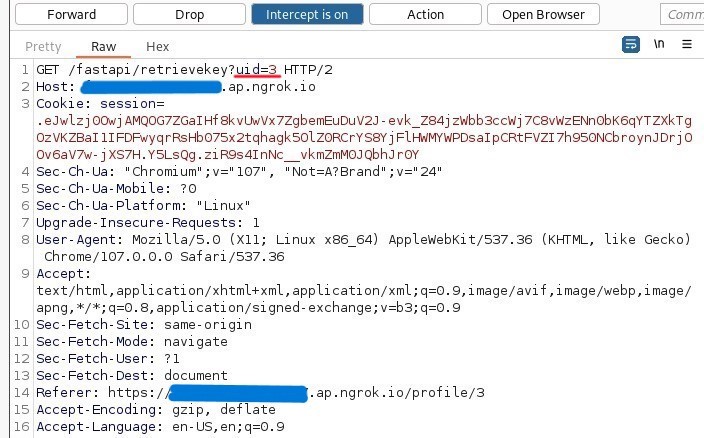Switch to the Pretty tab
Screen dimensions: 704x438
(43, 46)
